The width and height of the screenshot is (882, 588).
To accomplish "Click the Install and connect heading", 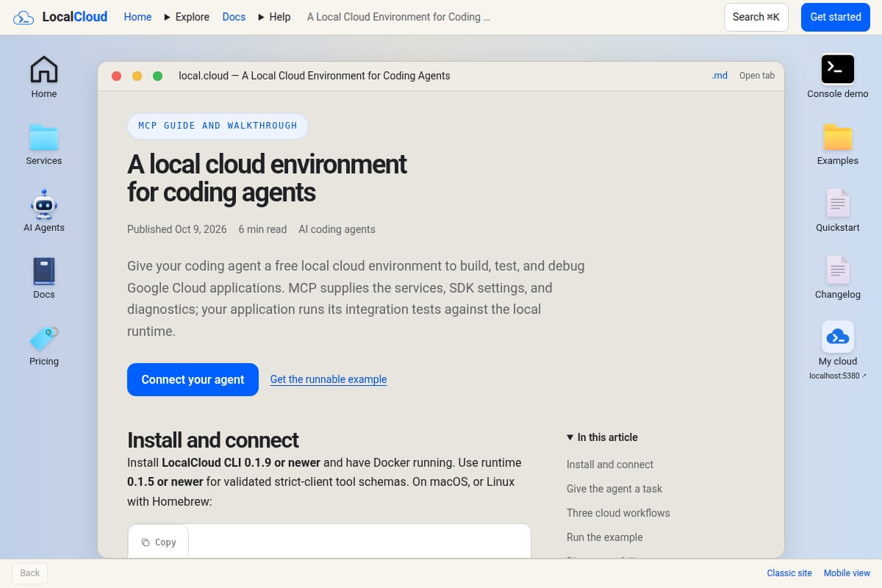I will coord(213,440).
